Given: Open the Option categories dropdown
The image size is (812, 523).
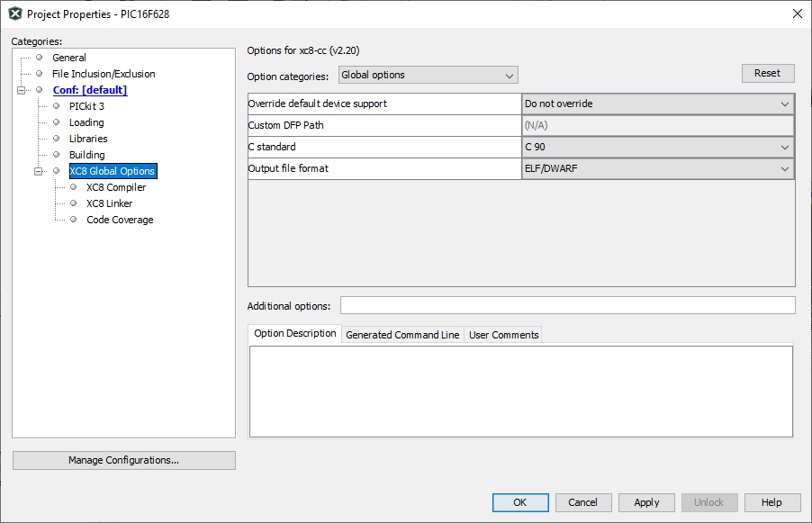Looking at the screenshot, I should [x=428, y=76].
